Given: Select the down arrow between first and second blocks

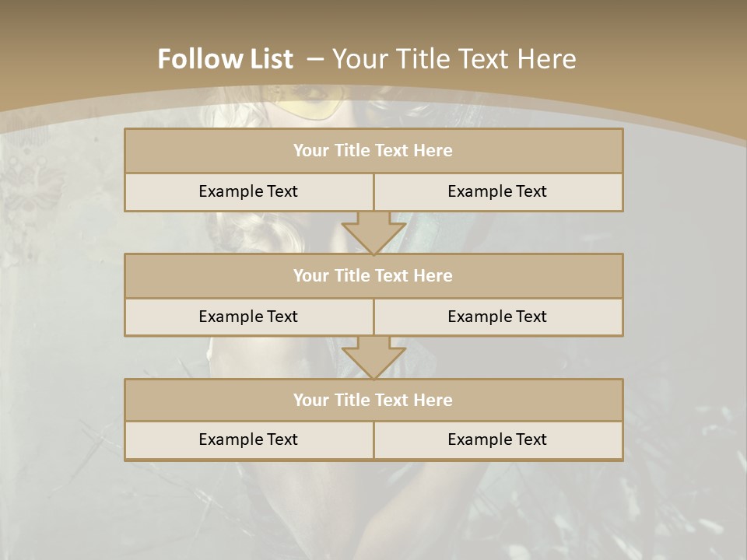Looking at the screenshot, I should pos(374,233).
